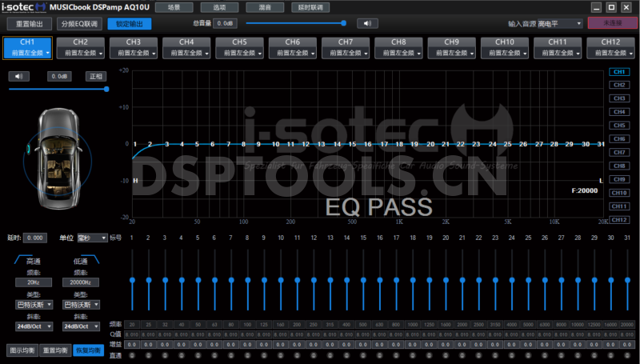Viewport: 640px width, 364px height.
Task: Toggle bypass (直通) for EQ band 5
Action: click(198, 356)
